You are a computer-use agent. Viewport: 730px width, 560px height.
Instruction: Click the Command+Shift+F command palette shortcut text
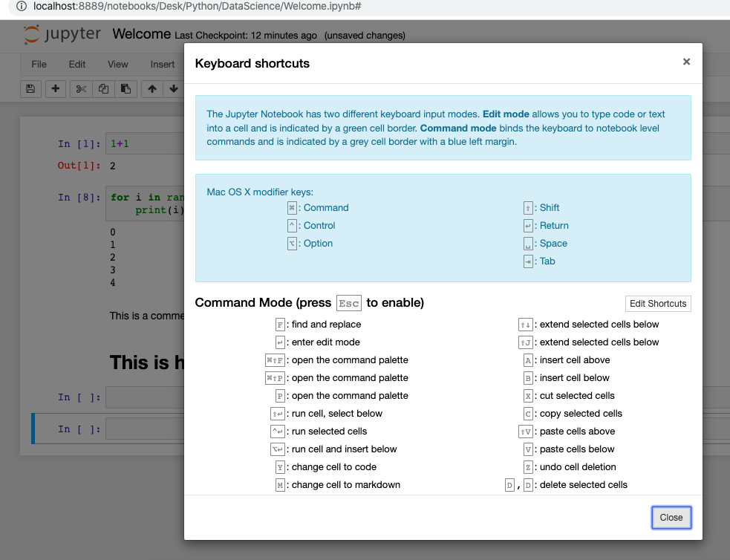click(350, 359)
